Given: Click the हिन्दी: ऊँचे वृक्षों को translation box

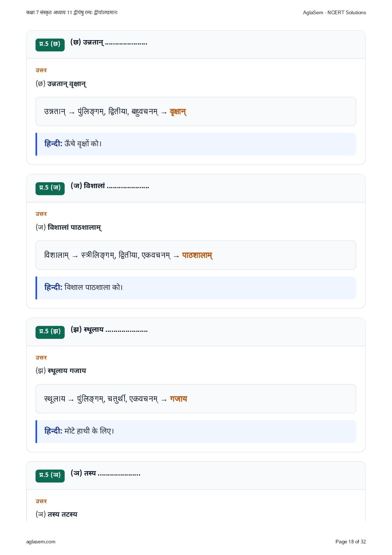Looking at the screenshot, I should [x=196, y=144].
